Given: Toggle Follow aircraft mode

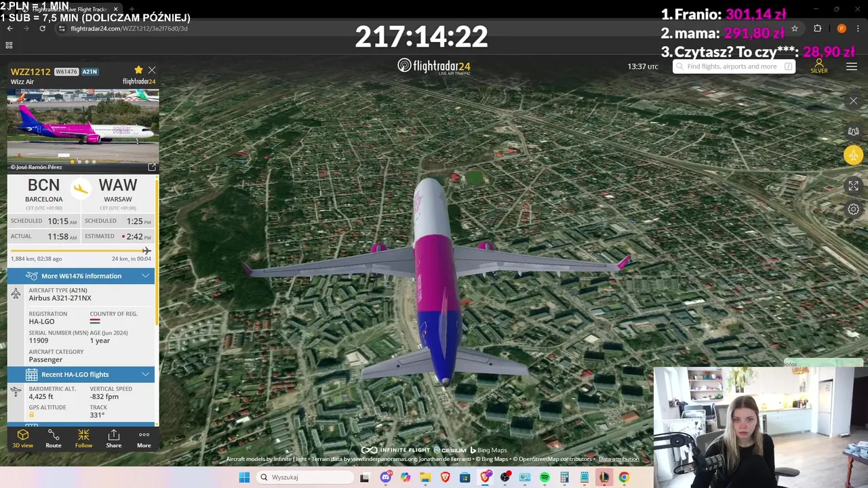Looking at the screenshot, I should click(x=83, y=439).
